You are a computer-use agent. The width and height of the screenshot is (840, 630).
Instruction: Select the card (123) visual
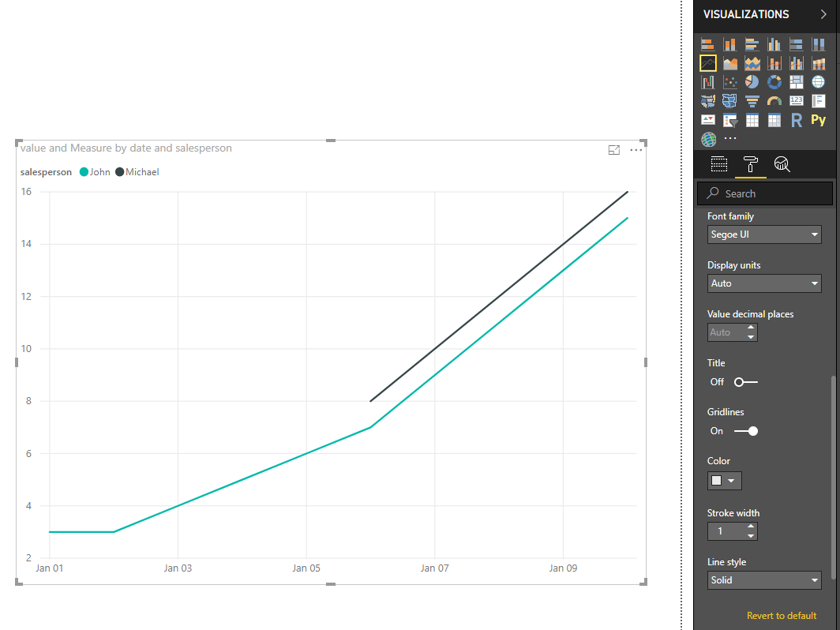click(797, 101)
